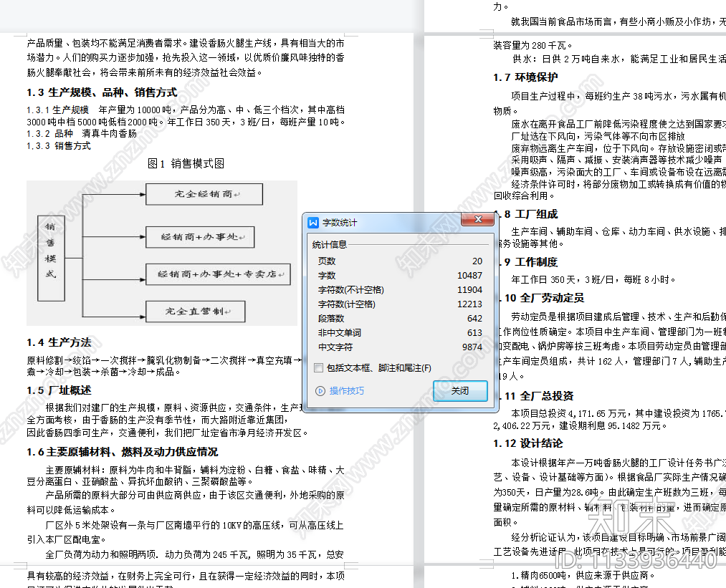726x588 pixels.
Task: Select the 完全直营制 diagram box
Action: 196,312
